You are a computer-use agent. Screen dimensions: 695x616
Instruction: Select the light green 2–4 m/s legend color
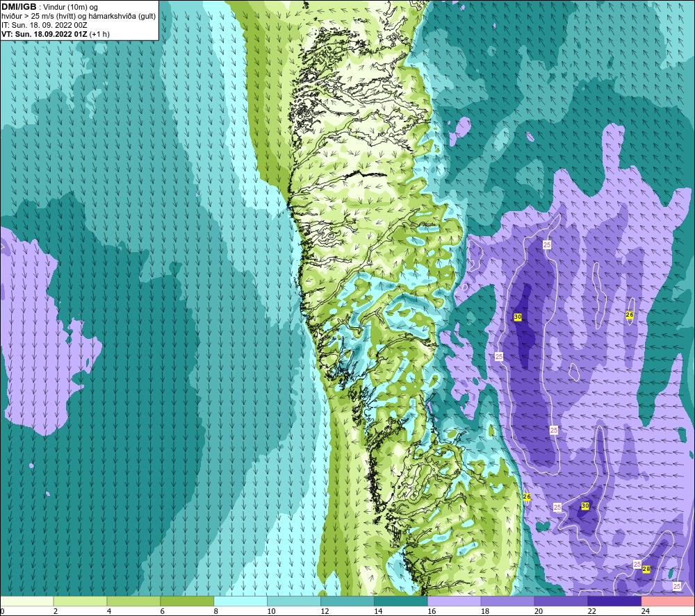pos(80,601)
